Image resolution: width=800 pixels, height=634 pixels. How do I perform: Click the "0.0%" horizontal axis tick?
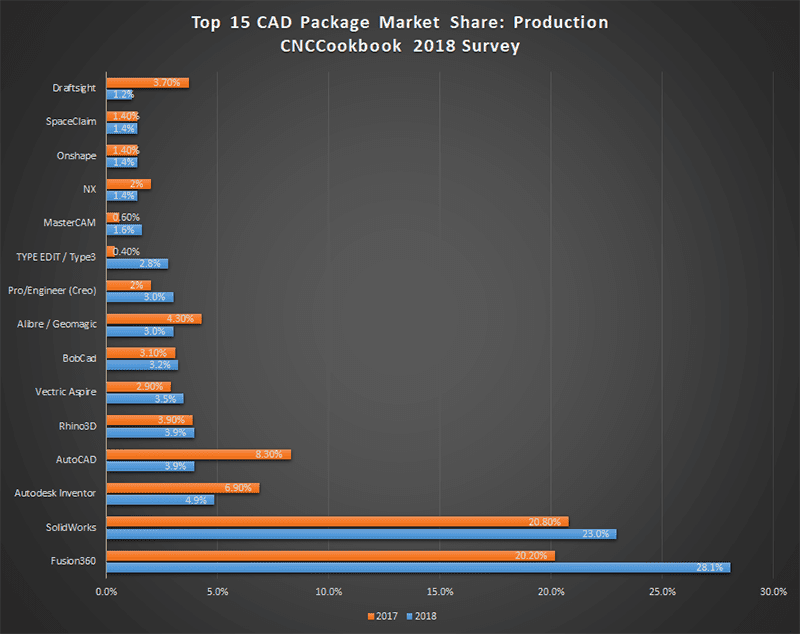(x=106, y=592)
